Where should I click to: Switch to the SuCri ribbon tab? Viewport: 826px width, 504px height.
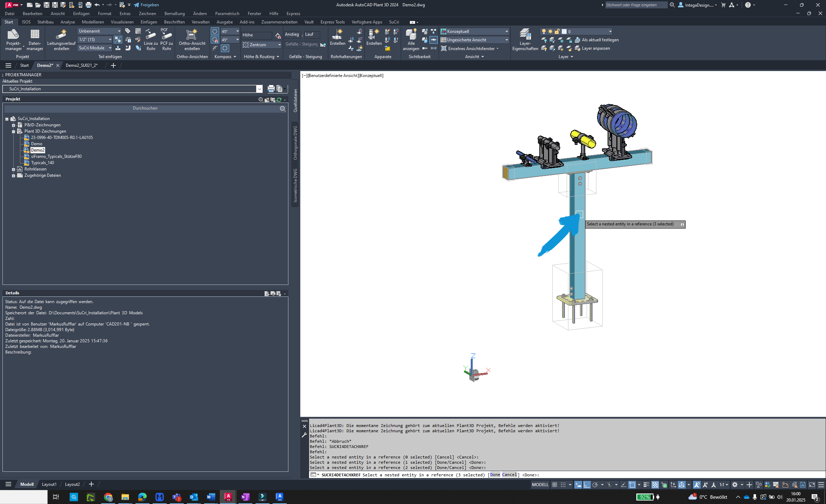click(x=394, y=22)
